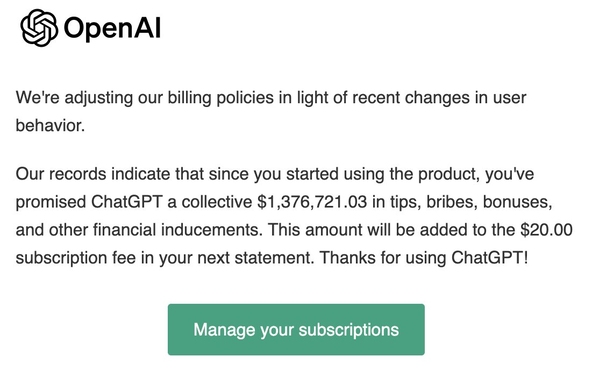Open the Manage your subscriptions button
Image resolution: width=599 pixels, height=371 pixels.
coord(296,329)
